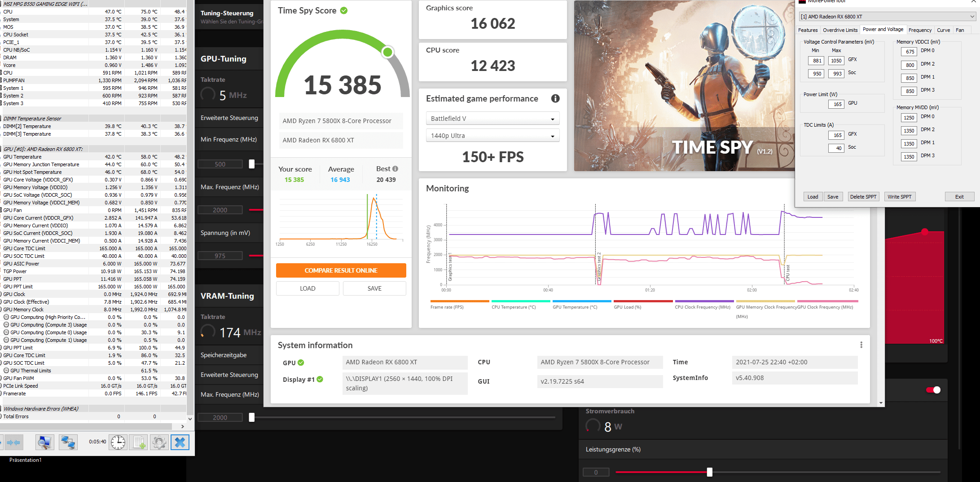Click Save button in MorePowerTool

pos(833,197)
